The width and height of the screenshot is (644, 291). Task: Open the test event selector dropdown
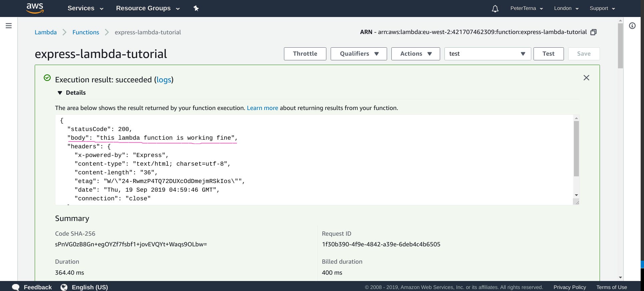488,54
